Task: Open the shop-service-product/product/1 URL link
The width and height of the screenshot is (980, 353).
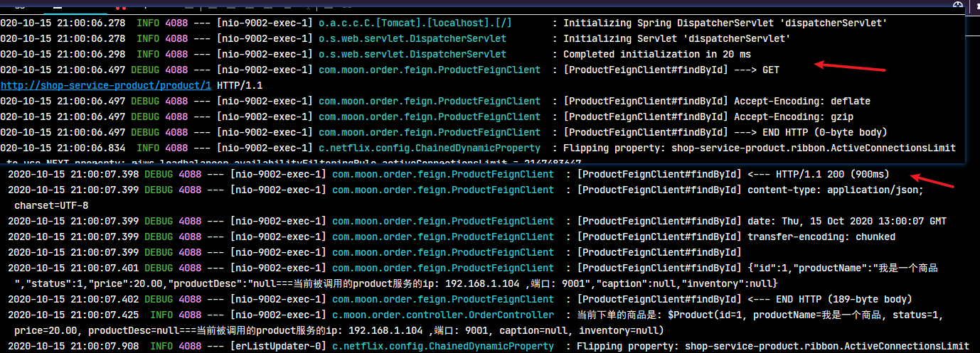Action: pos(106,85)
